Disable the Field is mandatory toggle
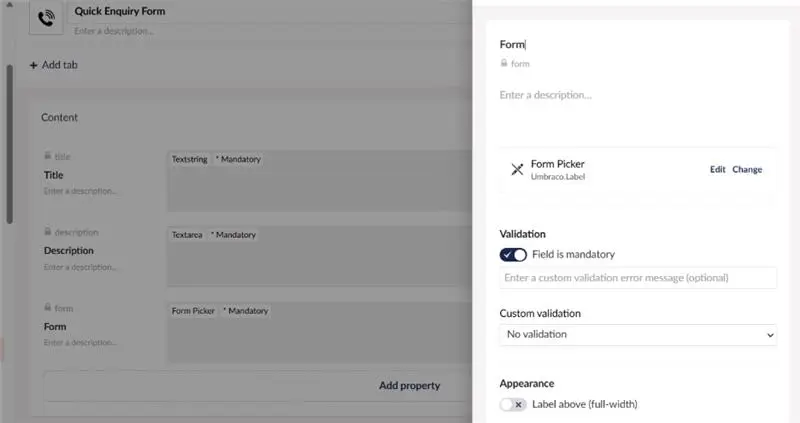Screen dimensions: 800x423 [513, 255]
